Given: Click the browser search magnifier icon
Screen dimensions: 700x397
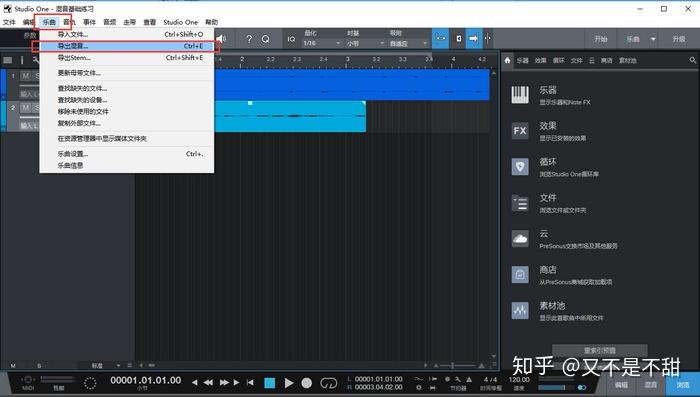Looking at the screenshot, I should coord(692,60).
